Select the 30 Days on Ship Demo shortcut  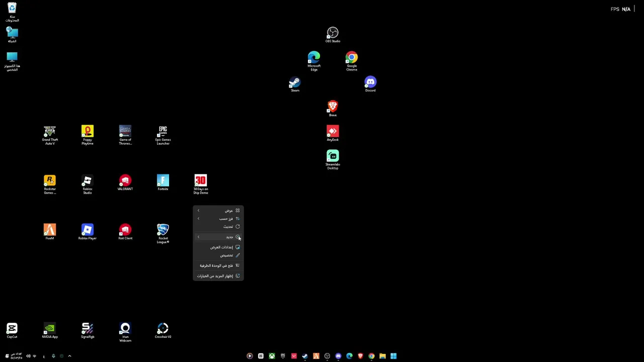[x=201, y=185]
